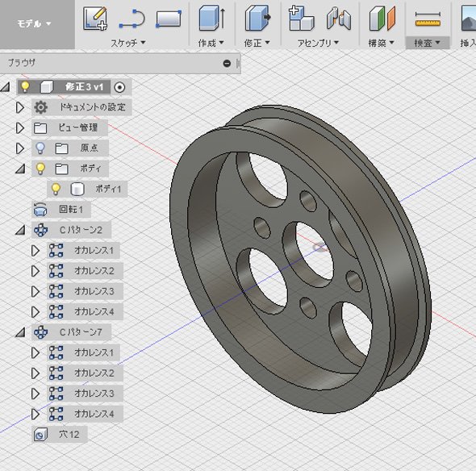Toggle the 原点 folder visibility lightbulb
476x471 pixels.
click(x=40, y=148)
